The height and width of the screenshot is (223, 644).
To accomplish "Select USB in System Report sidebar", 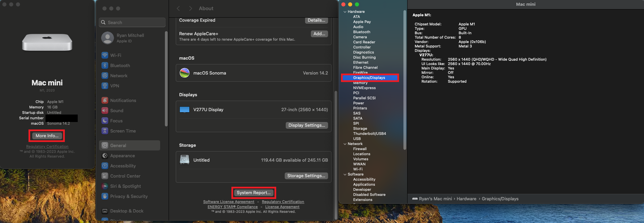I will 357,139.
